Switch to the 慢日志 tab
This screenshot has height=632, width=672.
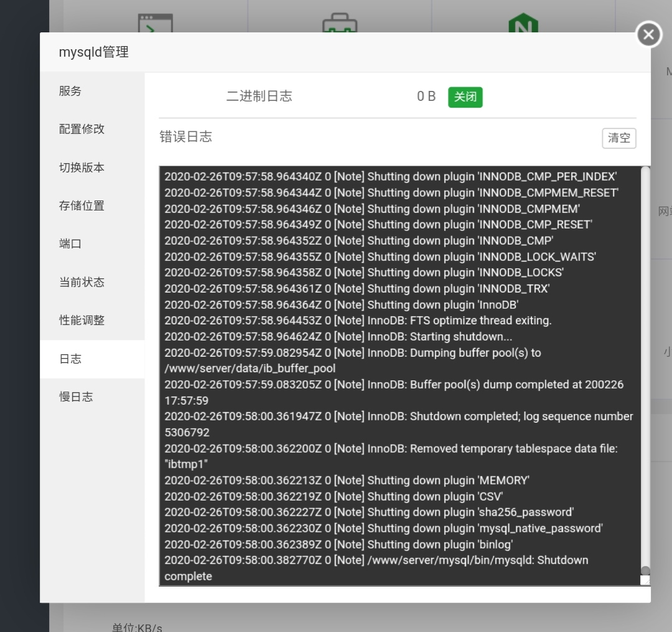76,397
